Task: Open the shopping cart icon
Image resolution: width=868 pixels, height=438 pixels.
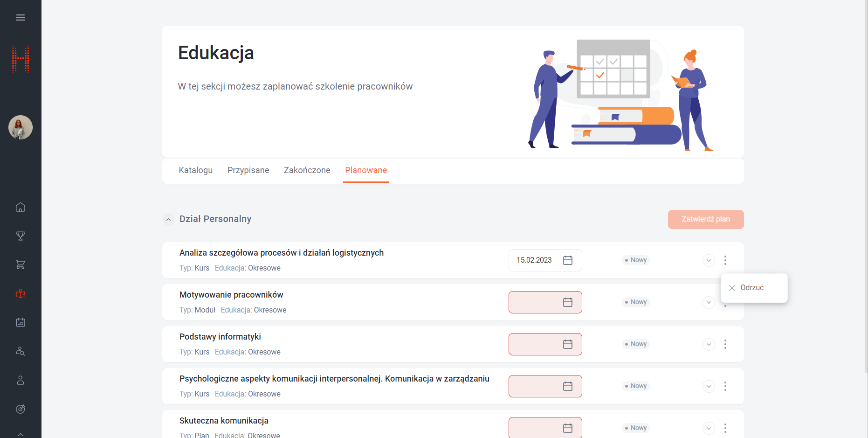Action: 21,264
